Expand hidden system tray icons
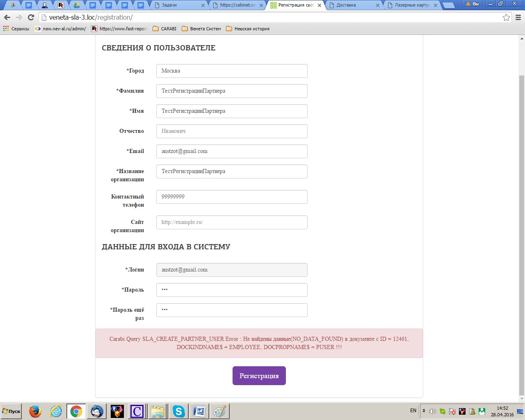Screen dimensions: 525x420 coord(424,411)
